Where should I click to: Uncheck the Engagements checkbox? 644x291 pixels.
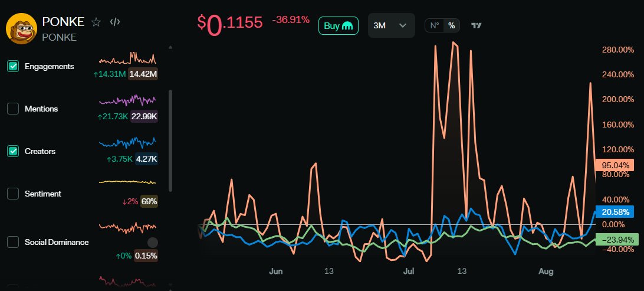(x=13, y=66)
